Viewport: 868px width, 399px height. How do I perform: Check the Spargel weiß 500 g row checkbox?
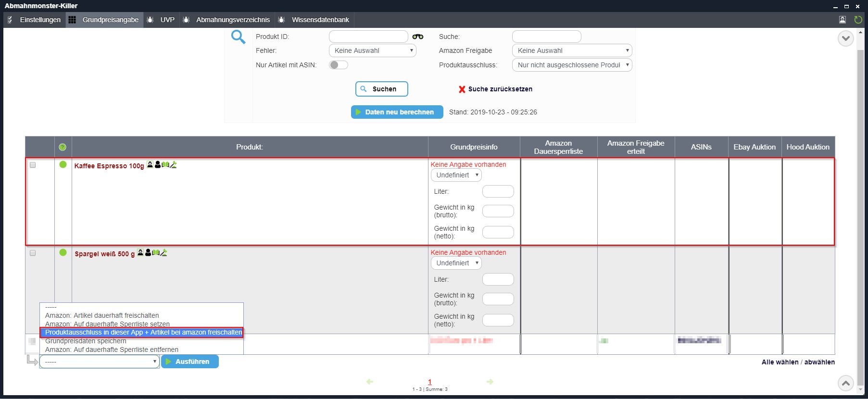(x=33, y=253)
